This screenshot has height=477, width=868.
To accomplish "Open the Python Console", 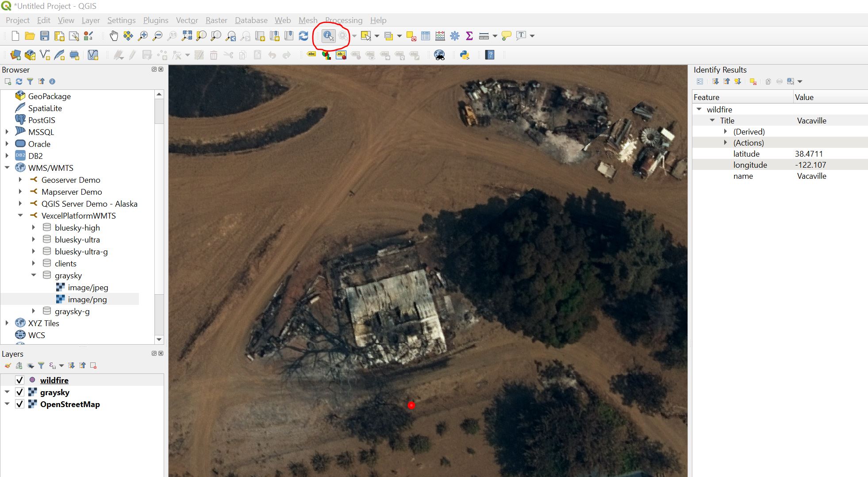I will point(465,55).
